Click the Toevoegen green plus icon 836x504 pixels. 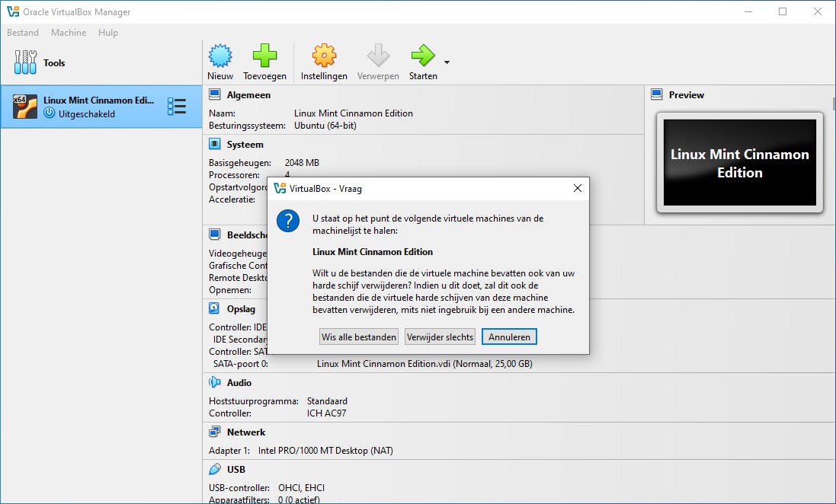tap(264, 56)
